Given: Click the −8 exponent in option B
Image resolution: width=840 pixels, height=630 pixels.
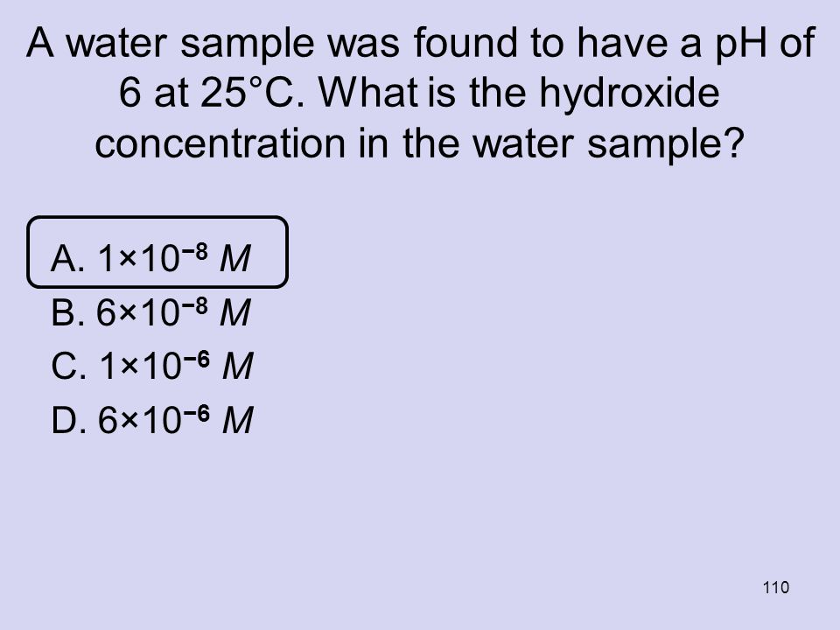Looking at the screenshot, I should click(x=194, y=305).
